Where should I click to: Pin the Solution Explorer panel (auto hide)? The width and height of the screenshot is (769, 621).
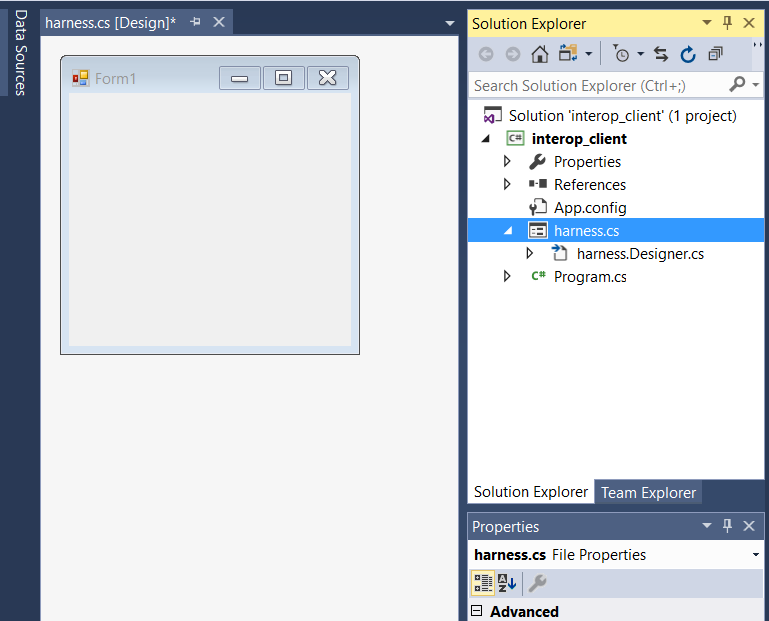pos(727,23)
